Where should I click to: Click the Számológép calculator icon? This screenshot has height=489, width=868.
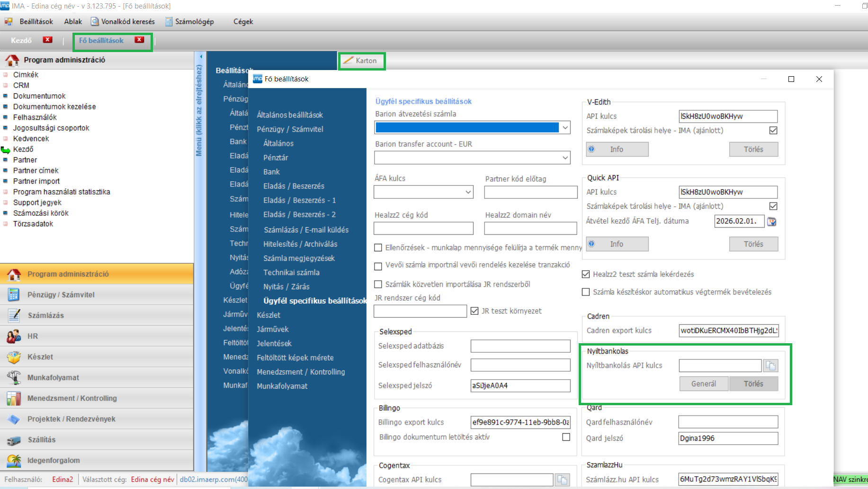point(169,22)
